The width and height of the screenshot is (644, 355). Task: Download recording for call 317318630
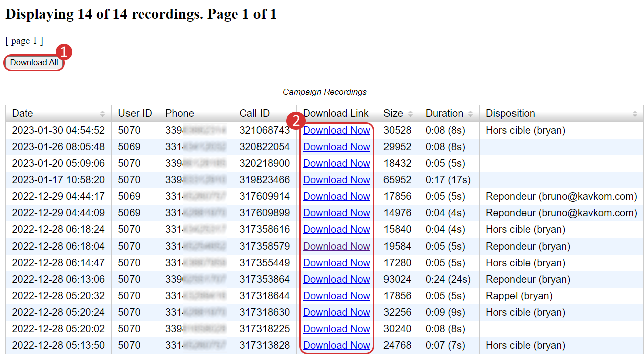point(336,312)
